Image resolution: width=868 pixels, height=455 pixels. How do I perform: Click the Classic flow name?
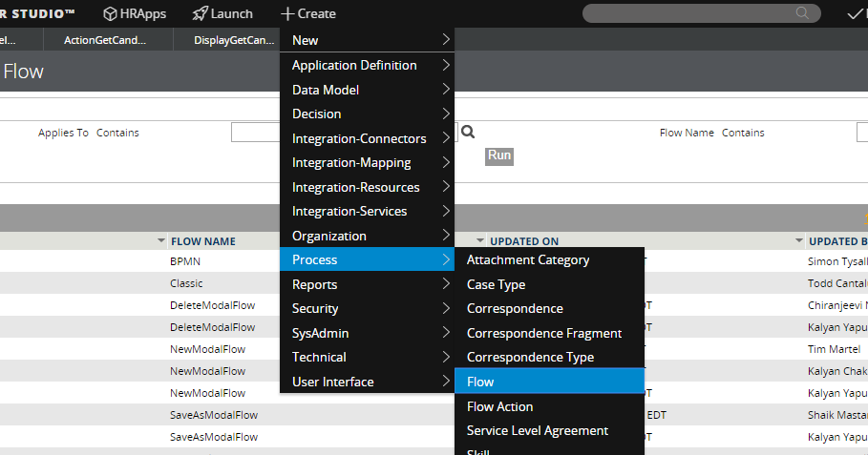[186, 283]
